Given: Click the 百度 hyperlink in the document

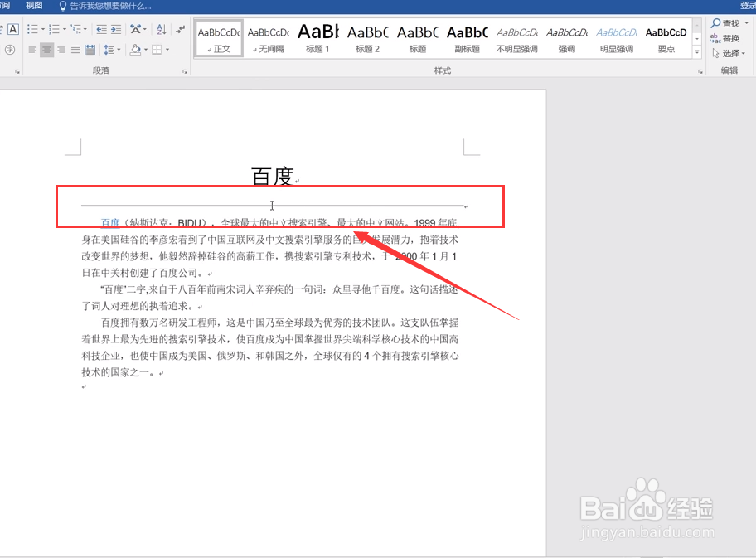Looking at the screenshot, I should tap(111, 222).
